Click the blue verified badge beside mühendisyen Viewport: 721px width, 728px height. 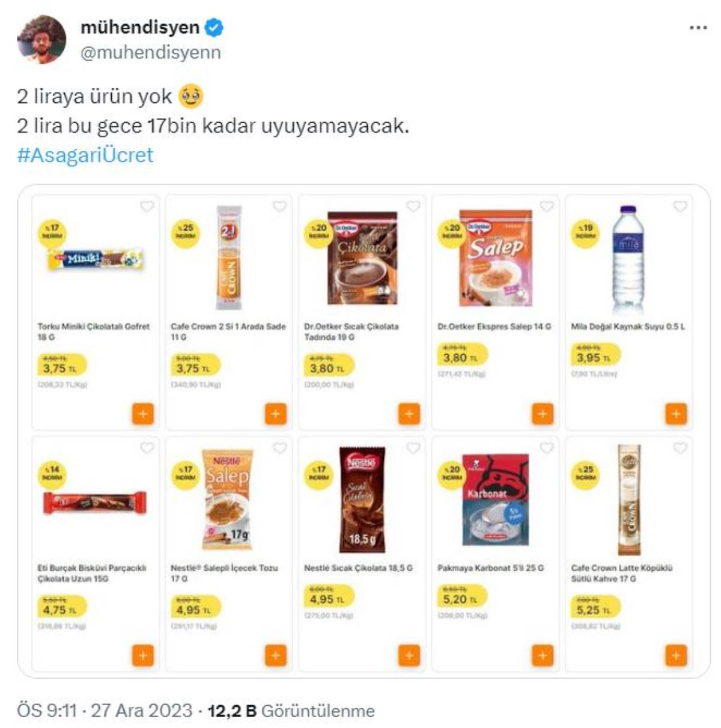214,27
